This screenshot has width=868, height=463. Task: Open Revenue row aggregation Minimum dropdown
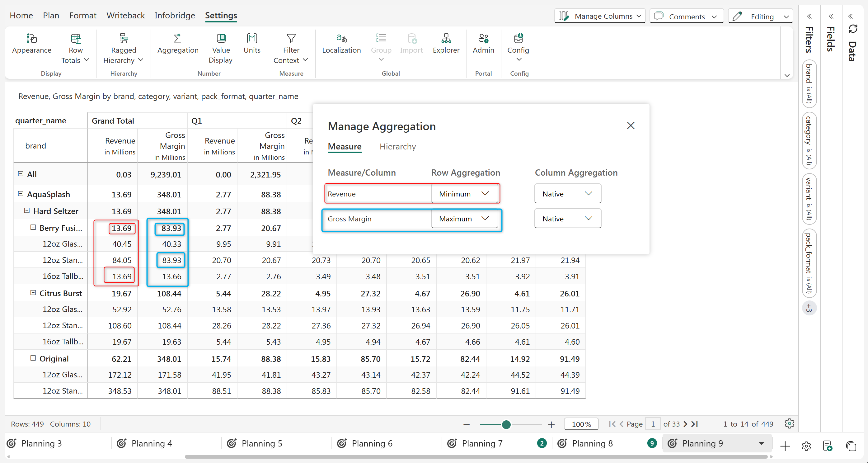coord(464,194)
